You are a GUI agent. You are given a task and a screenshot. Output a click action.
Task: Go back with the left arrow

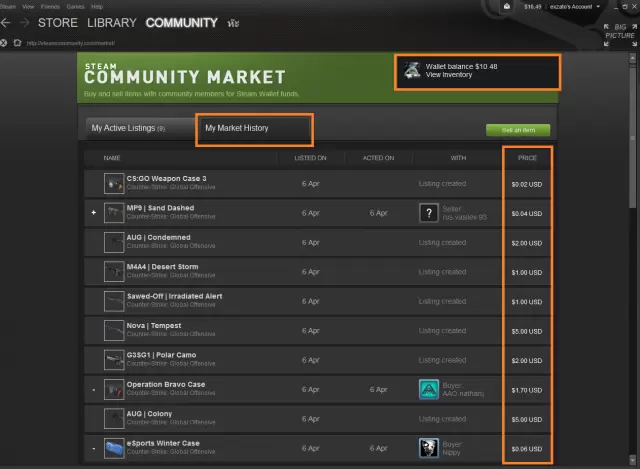5,23
